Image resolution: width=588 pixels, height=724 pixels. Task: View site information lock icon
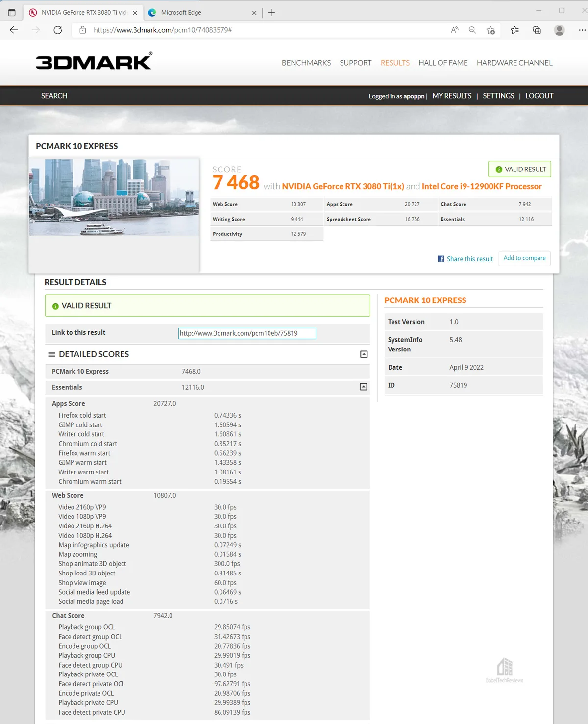pyautogui.click(x=82, y=30)
